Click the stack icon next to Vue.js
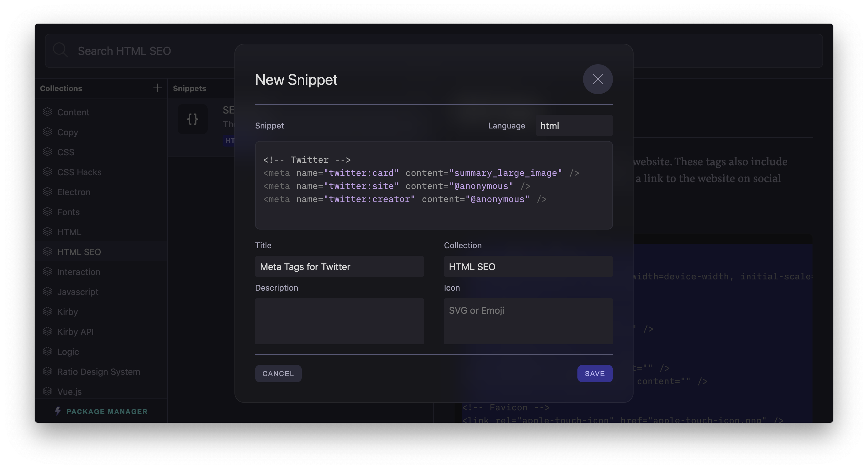 click(47, 391)
